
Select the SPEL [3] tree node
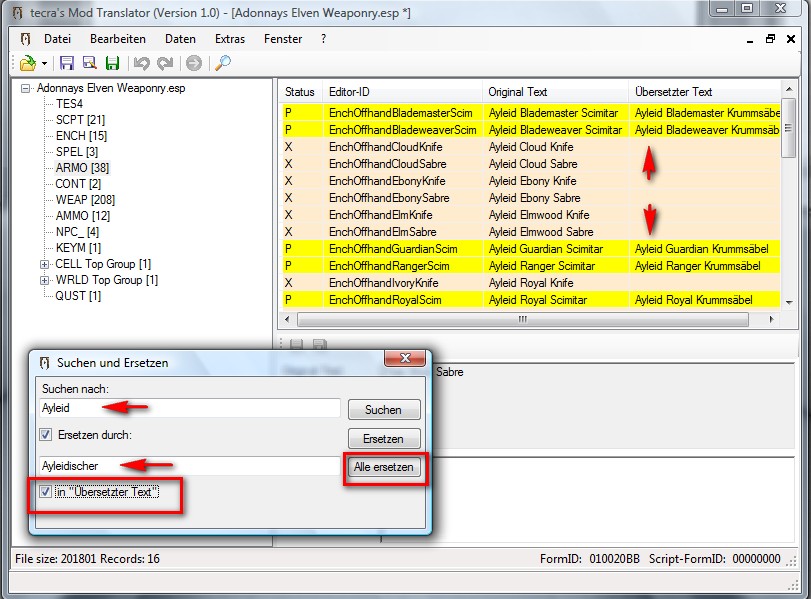click(x=77, y=152)
